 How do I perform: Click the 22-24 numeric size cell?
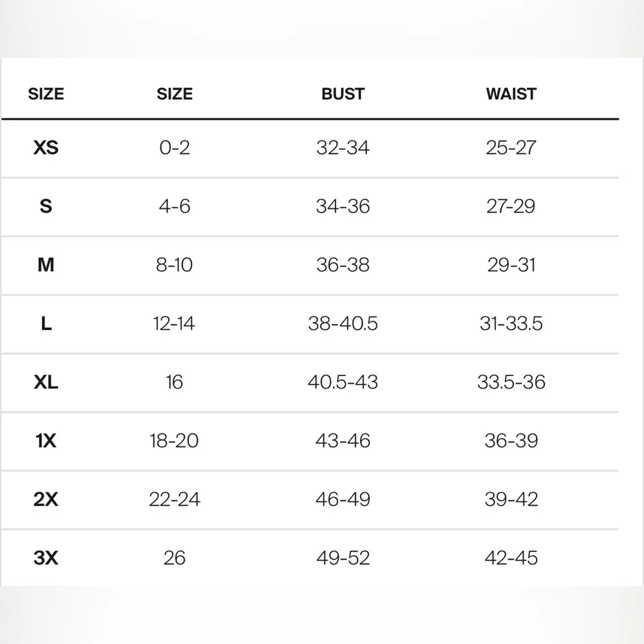tap(175, 499)
